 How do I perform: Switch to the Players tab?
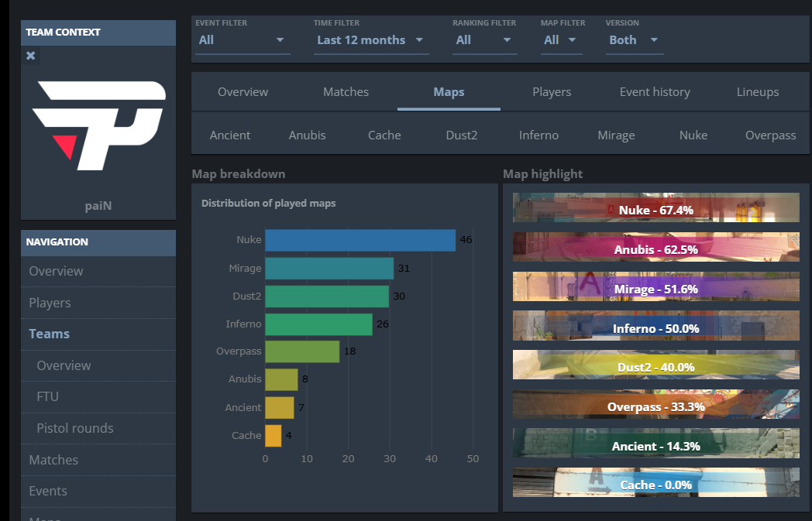pyautogui.click(x=552, y=92)
